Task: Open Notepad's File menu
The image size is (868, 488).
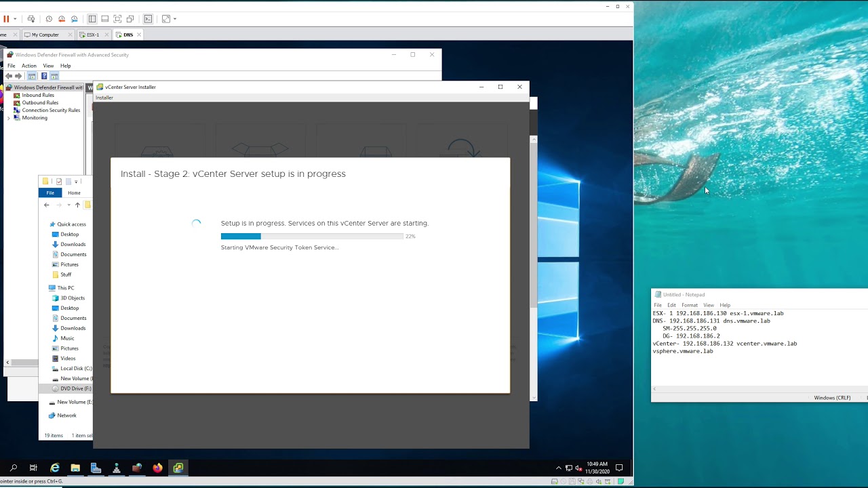Action: coord(658,305)
